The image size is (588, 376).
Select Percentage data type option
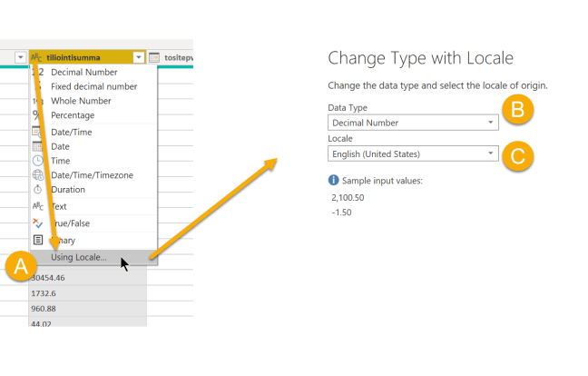73,115
